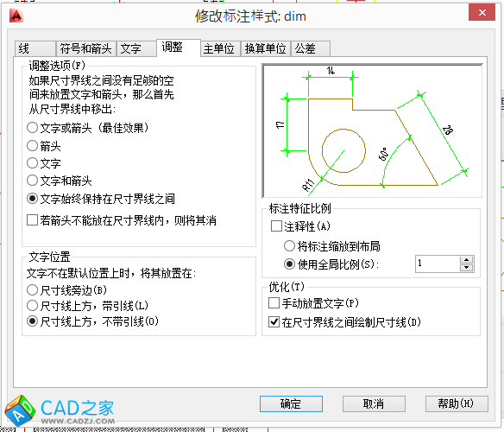Decrease global scale with spinner down arrow
504x432 pixels.
point(466,268)
